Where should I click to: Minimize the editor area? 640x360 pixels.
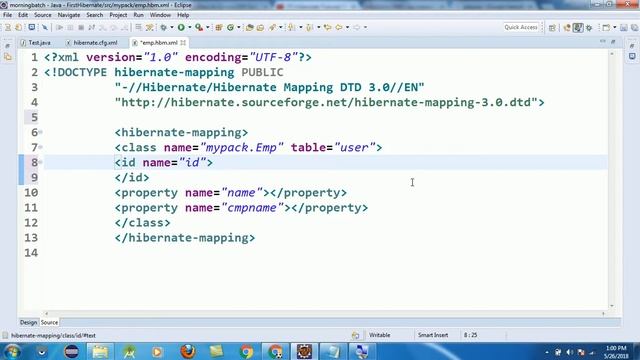603,42
